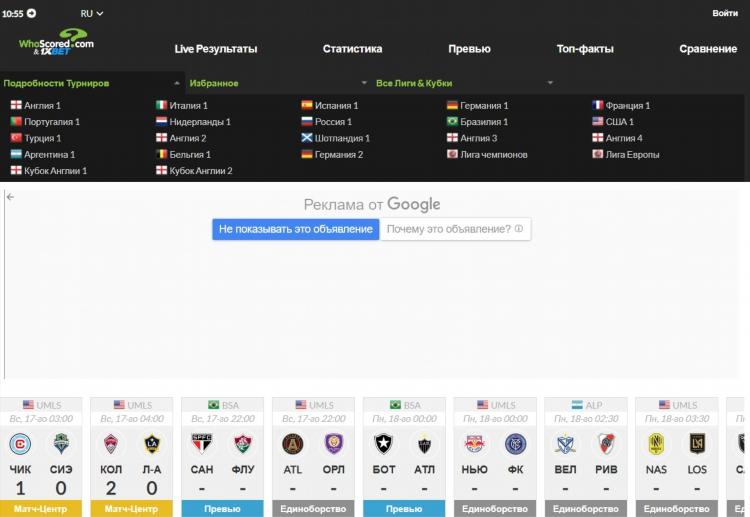Open the Топ-факты menu
750x517 pixels.
(x=585, y=49)
